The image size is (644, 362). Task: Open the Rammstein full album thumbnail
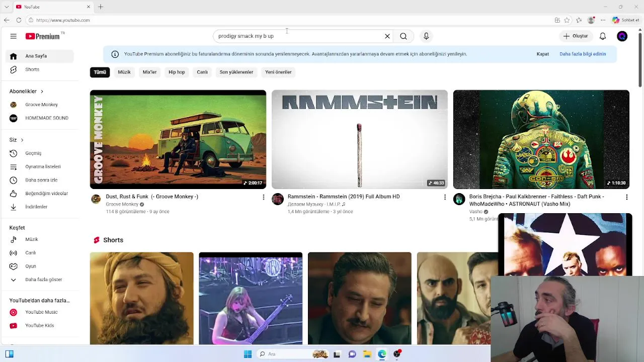click(360, 139)
